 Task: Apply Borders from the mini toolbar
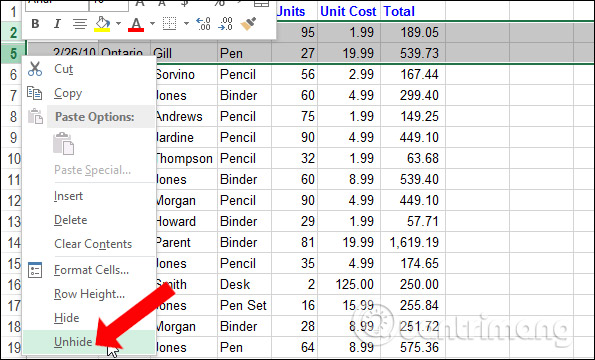(169, 24)
